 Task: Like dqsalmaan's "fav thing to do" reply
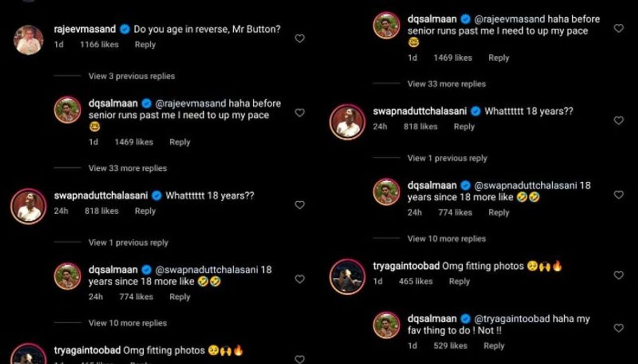[619, 328]
